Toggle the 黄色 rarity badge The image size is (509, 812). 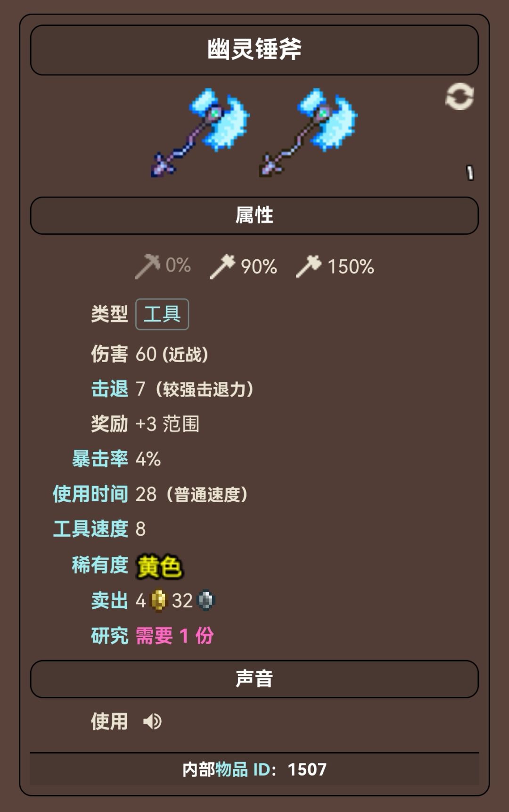pyautogui.click(x=160, y=565)
